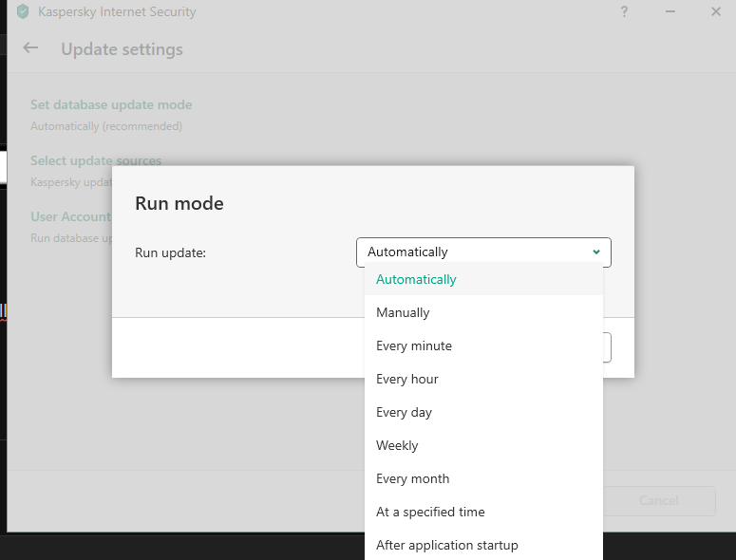736x560 pixels.
Task: Pick Every hour from the list
Action: [x=407, y=380]
